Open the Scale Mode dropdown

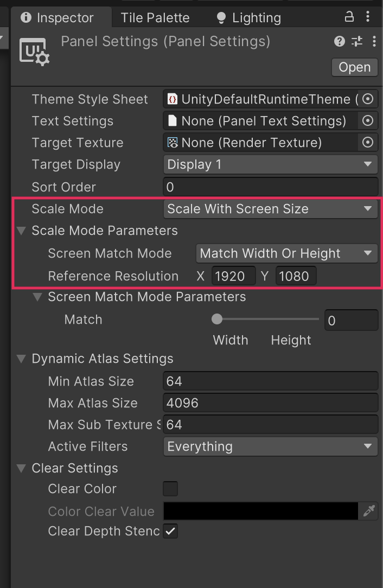point(270,209)
